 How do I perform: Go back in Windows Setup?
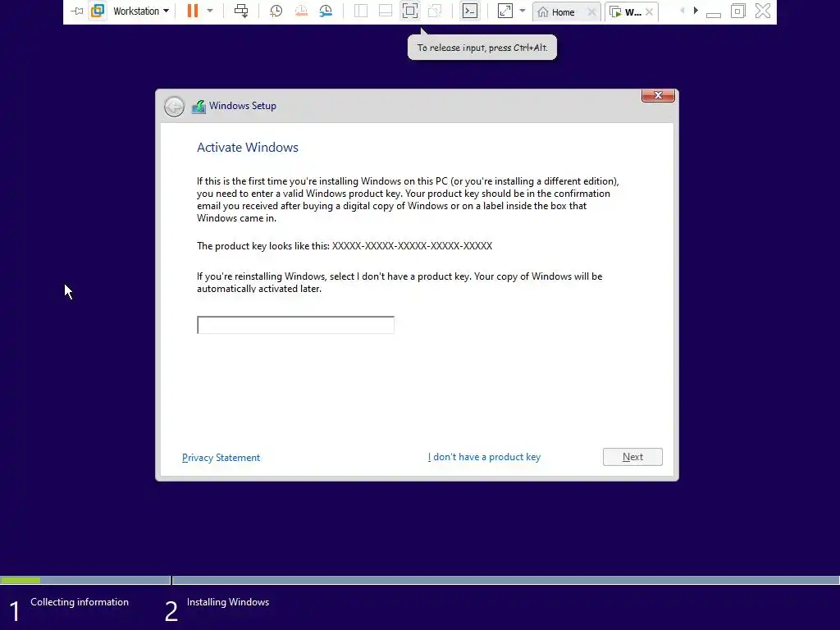[x=174, y=107]
